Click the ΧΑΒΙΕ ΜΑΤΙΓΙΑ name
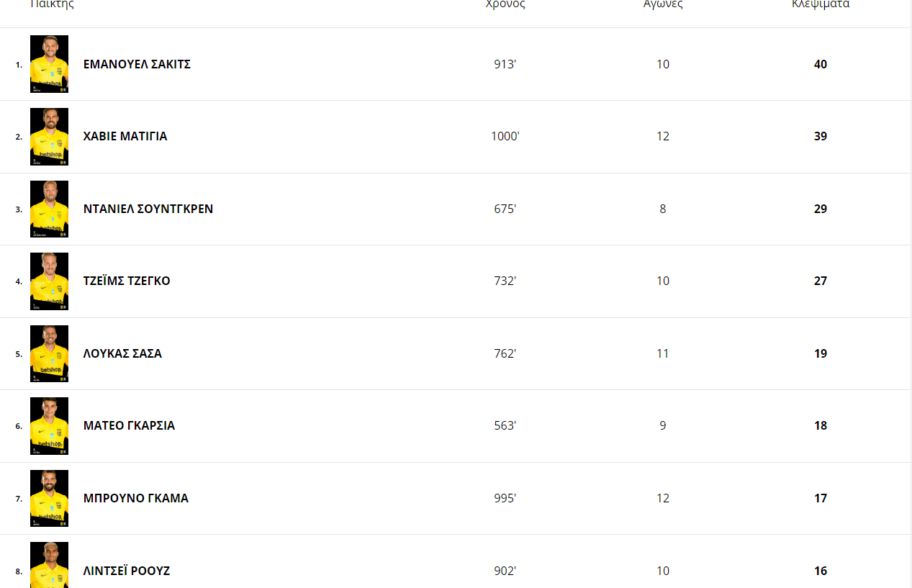912x588 pixels. click(x=125, y=137)
